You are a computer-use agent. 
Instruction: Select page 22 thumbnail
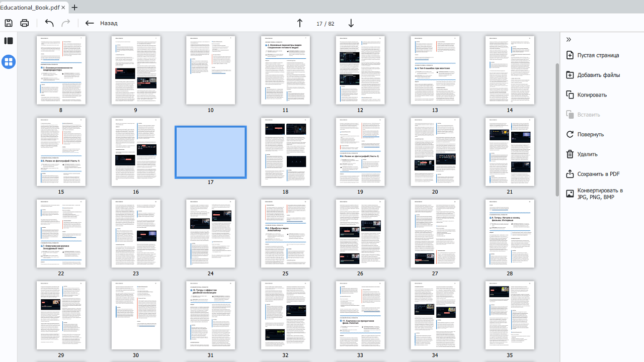coord(61,233)
